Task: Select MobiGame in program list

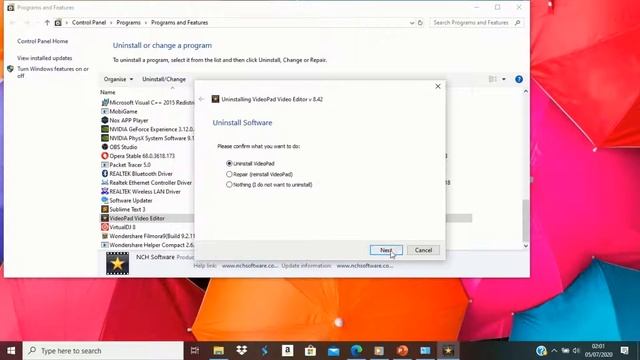Action: [119, 111]
